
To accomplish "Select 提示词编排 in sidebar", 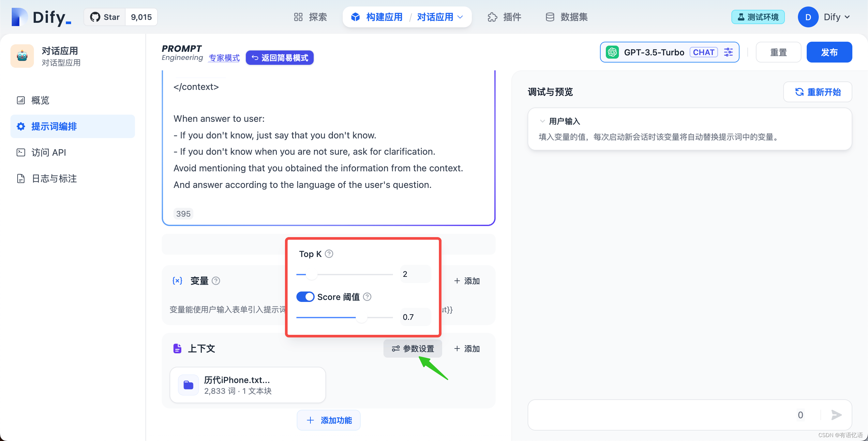I will pos(72,126).
